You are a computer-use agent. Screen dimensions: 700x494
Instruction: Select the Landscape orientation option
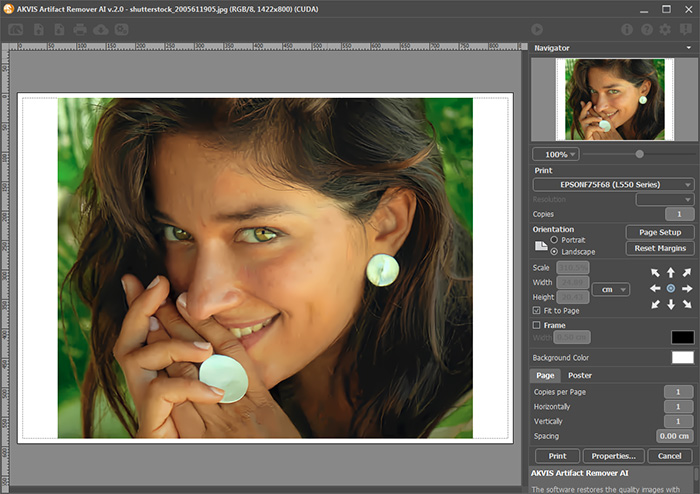554,251
